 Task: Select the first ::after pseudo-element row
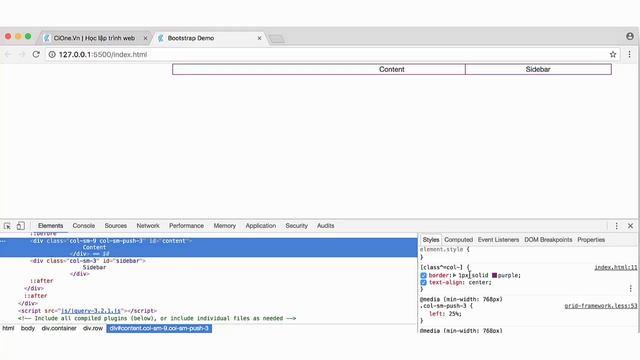coord(41,281)
